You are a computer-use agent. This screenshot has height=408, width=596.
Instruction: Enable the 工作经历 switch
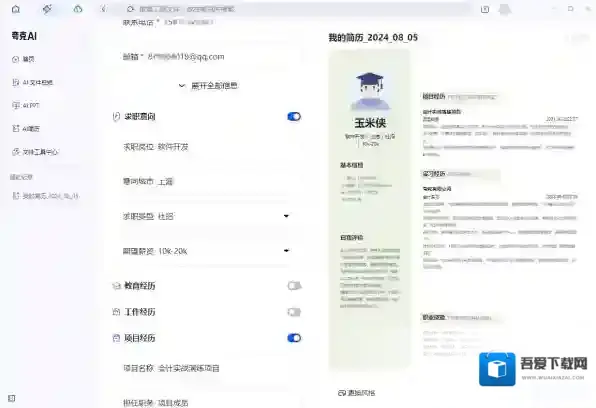tap(294, 312)
